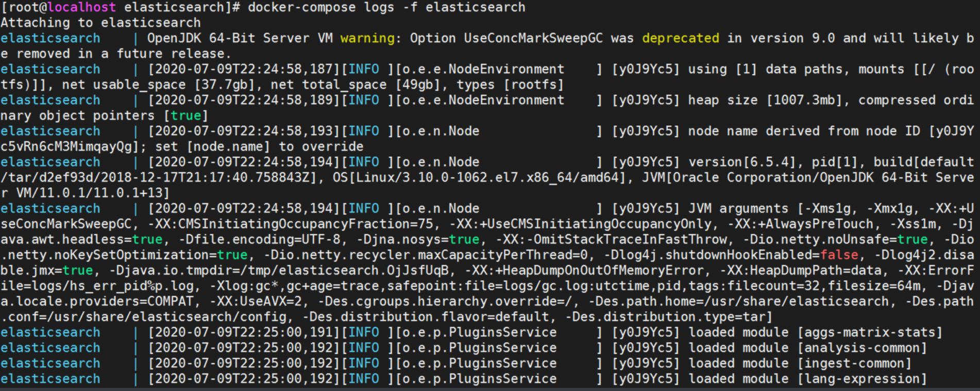Screen dimensions: 980x391
Task: Click 'o.e.e.NodeEnvironment' on the heap size line
Action: click(483, 100)
